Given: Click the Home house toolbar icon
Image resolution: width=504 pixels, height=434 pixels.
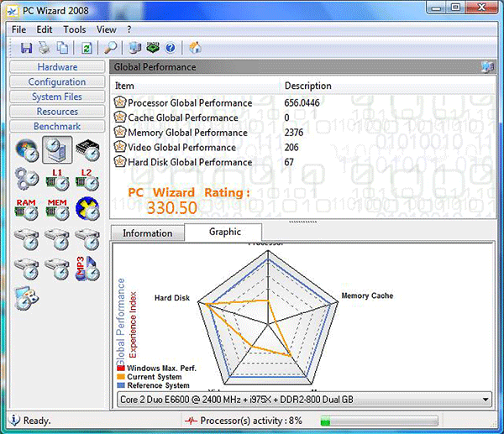Looking at the screenshot, I should [195, 48].
